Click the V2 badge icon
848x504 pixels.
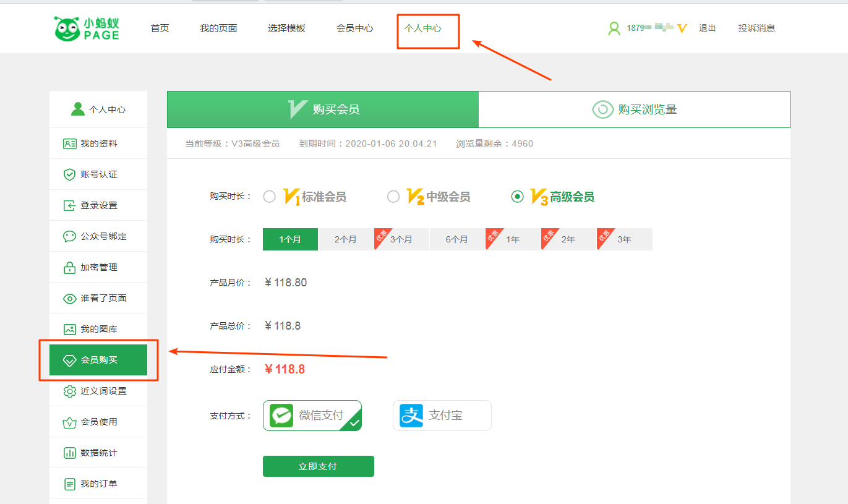416,197
